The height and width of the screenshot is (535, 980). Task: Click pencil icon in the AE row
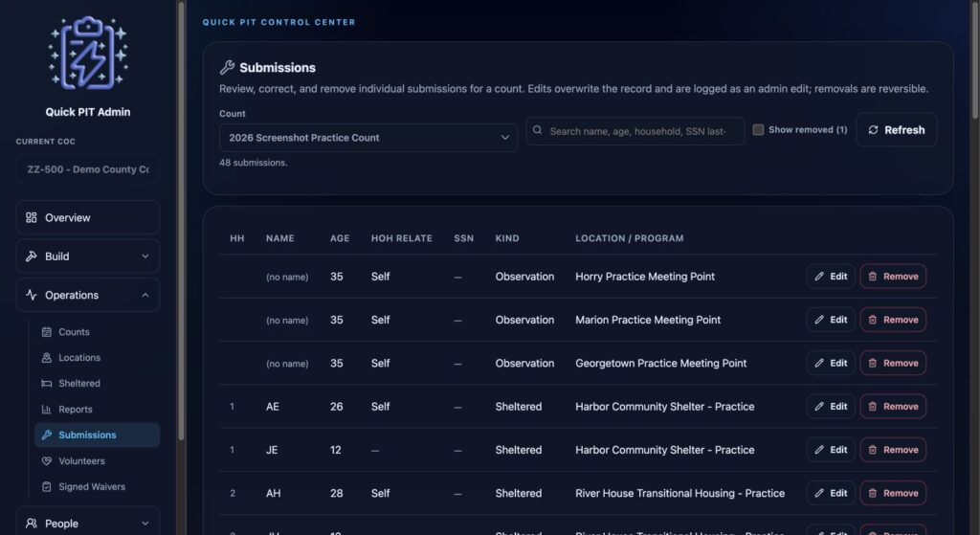(x=819, y=406)
